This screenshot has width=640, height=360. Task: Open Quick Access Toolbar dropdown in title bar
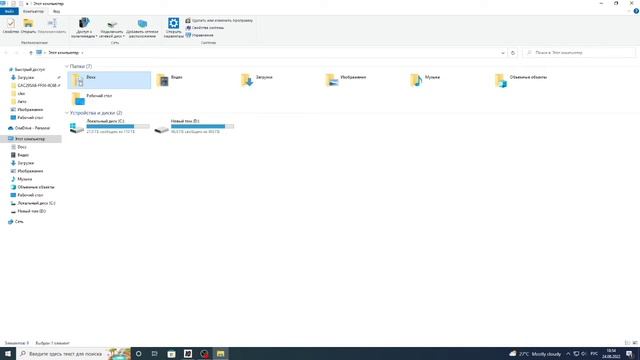[27, 4]
